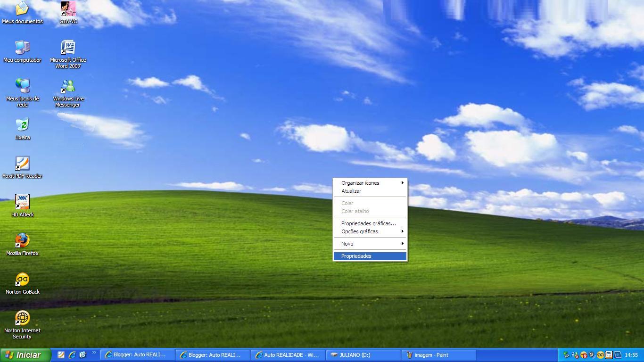Click the 14:55 taskbar clock
This screenshot has height=362, width=644.
point(631,355)
